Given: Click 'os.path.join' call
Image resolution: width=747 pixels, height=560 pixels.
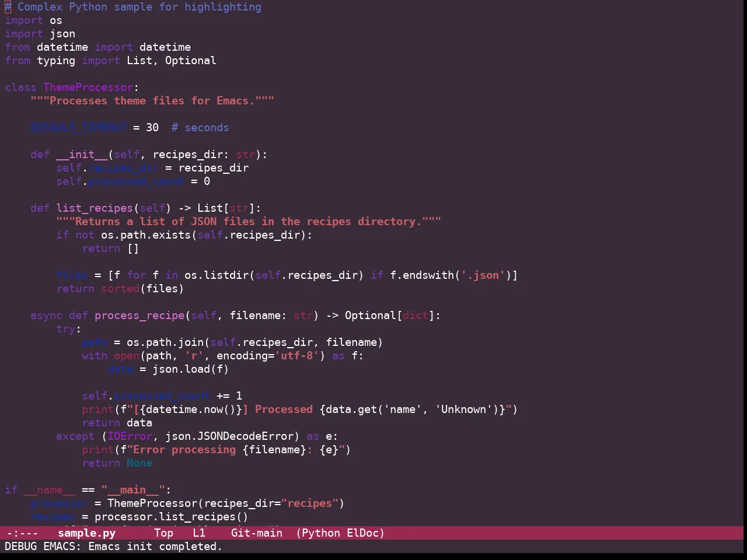Looking at the screenshot, I should tap(165, 342).
